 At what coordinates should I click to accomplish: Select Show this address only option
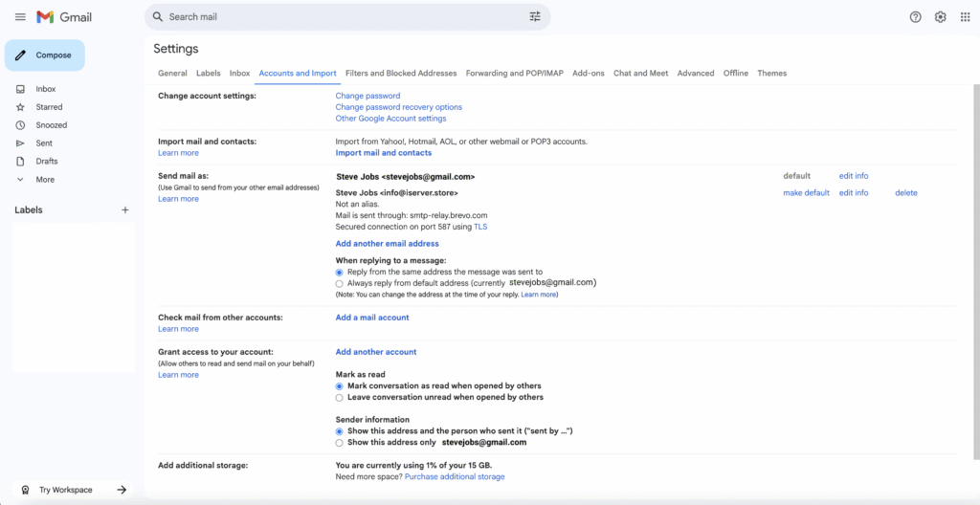pyautogui.click(x=340, y=443)
